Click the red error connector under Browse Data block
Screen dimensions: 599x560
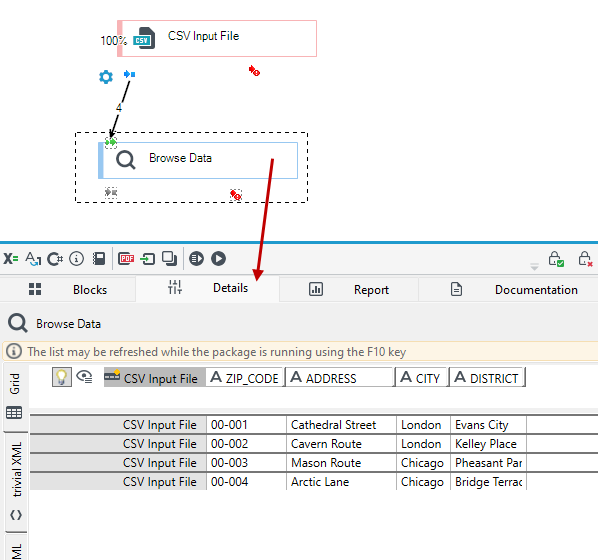click(236, 195)
